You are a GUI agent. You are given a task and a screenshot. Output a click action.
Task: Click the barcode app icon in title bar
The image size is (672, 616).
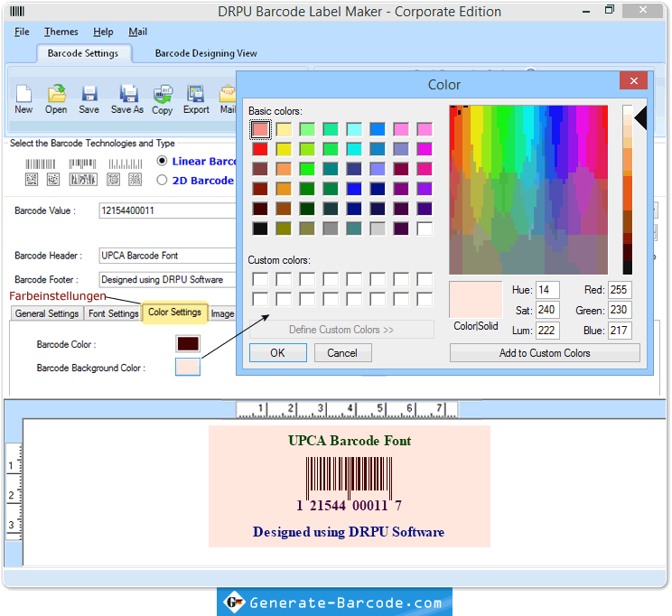[x=17, y=11]
